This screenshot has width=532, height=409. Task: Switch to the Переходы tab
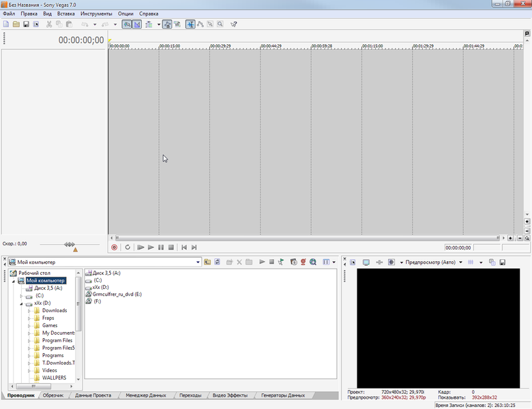[190, 395]
